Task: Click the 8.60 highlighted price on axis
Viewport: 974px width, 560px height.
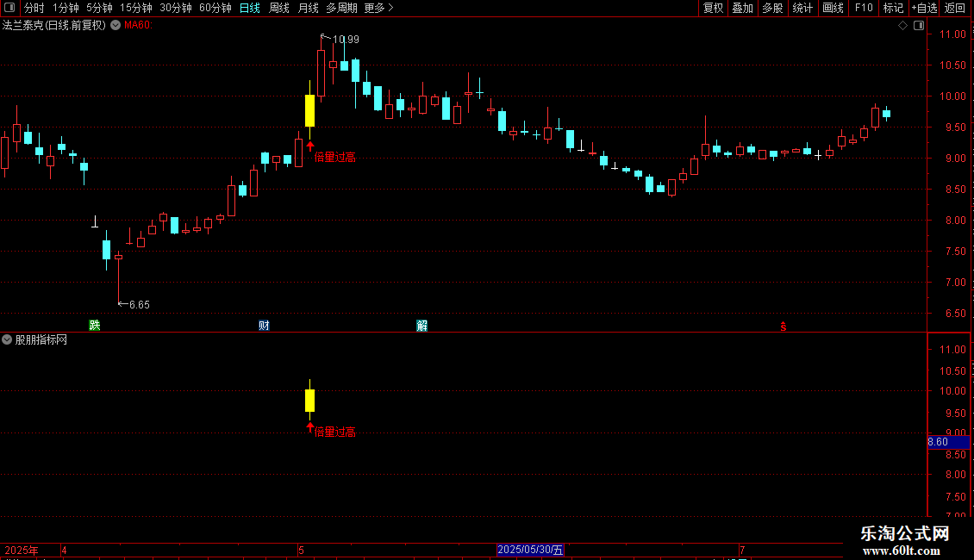Action: (x=948, y=442)
